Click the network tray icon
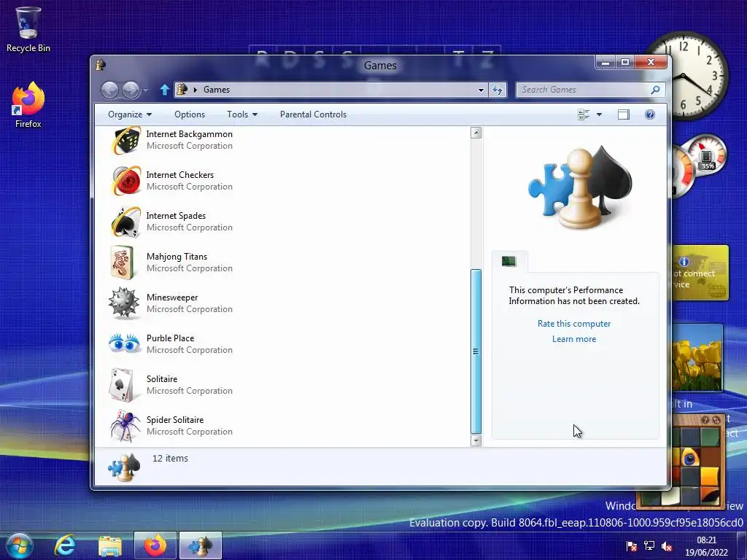 649,545
